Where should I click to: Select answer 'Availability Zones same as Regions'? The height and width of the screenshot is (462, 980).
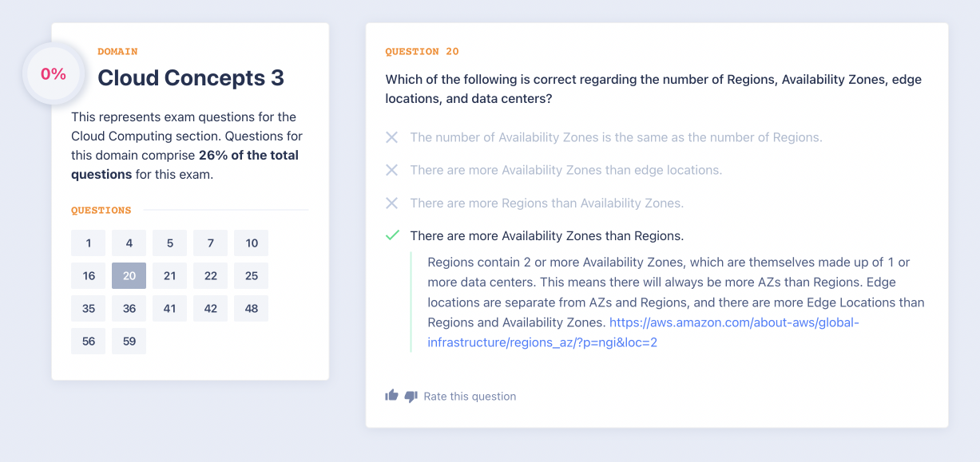click(x=615, y=137)
